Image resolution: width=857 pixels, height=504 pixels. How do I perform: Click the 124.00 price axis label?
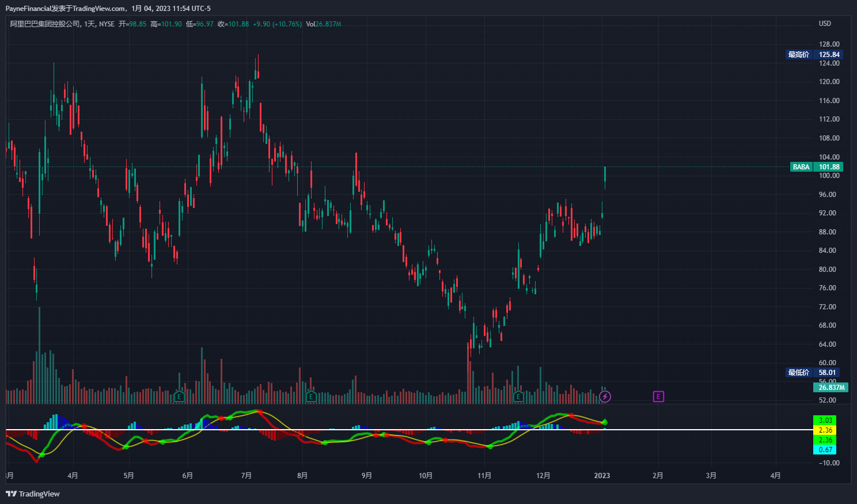829,63
